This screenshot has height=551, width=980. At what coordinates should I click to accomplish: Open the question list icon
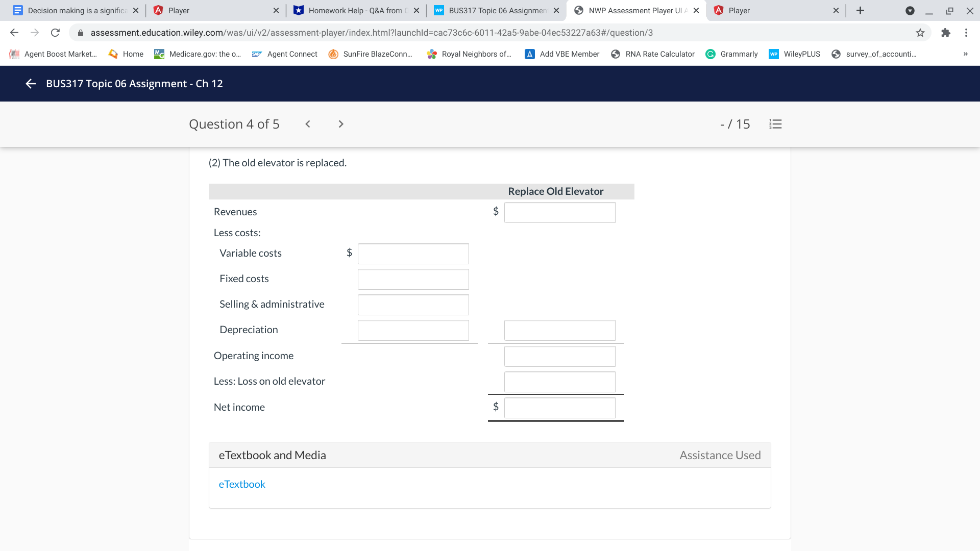tap(775, 124)
